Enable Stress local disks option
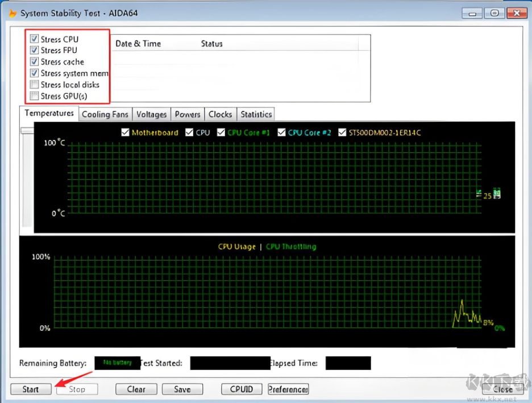532x403 pixels. tap(35, 85)
